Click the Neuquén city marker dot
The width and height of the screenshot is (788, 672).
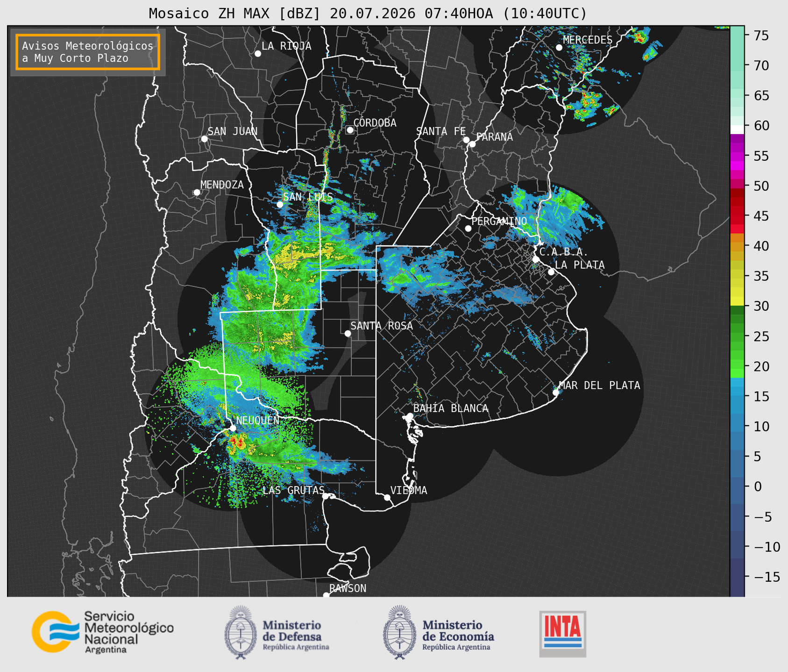(x=233, y=428)
